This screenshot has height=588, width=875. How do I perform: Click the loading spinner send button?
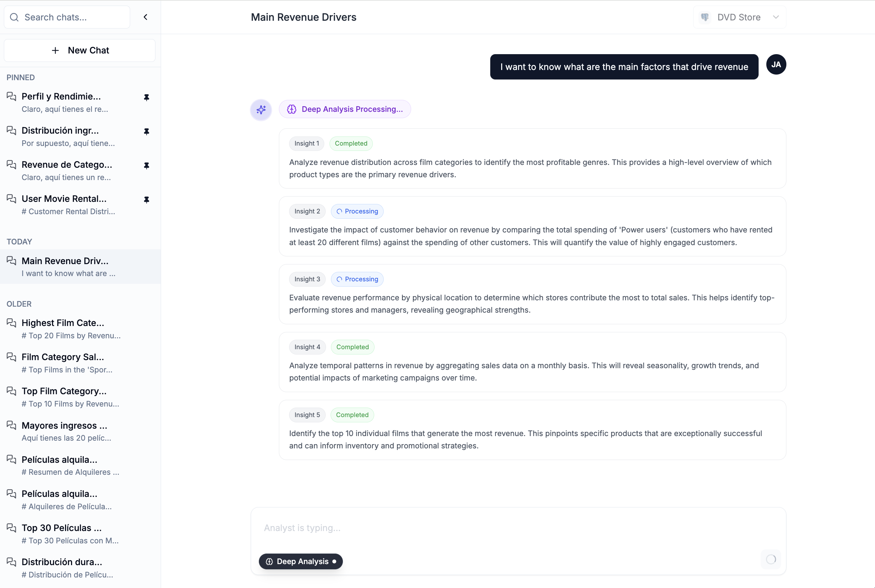pyautogui.click(x=770, y=559)
